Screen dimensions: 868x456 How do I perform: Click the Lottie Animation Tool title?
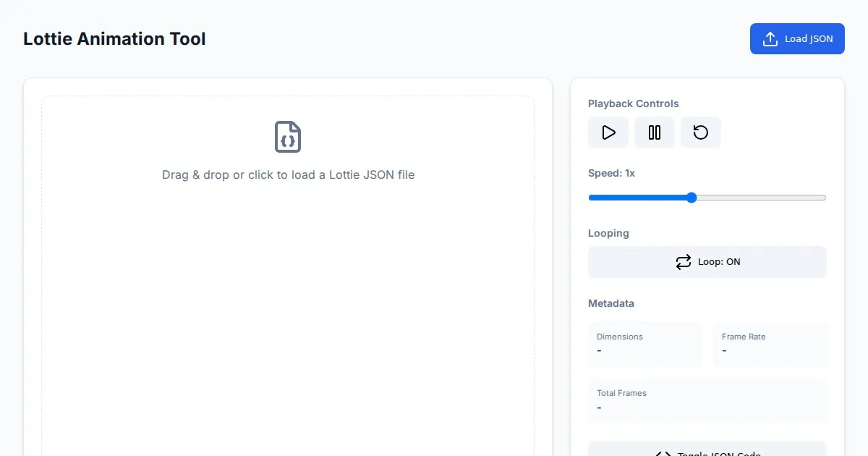pos(114,39)
